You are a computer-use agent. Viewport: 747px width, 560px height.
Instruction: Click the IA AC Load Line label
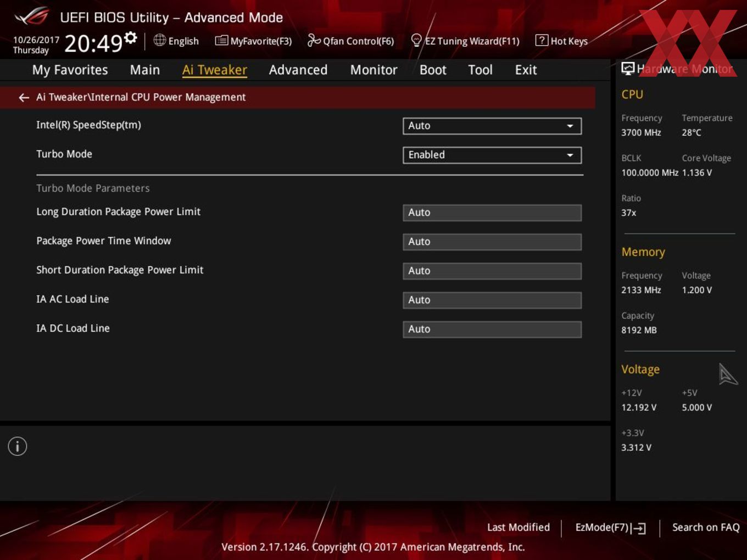tap(73, 299)
